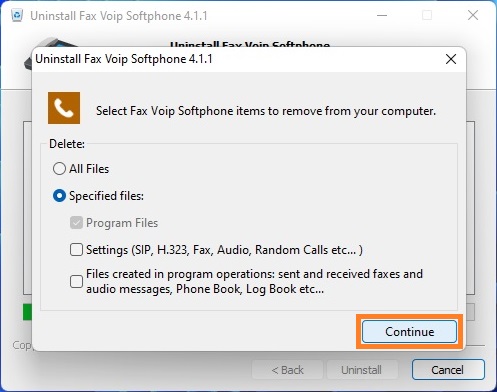The image size is (497, 392).
Task: Toggle the greyed Program Files checkbox
Action: click(76, 223)
